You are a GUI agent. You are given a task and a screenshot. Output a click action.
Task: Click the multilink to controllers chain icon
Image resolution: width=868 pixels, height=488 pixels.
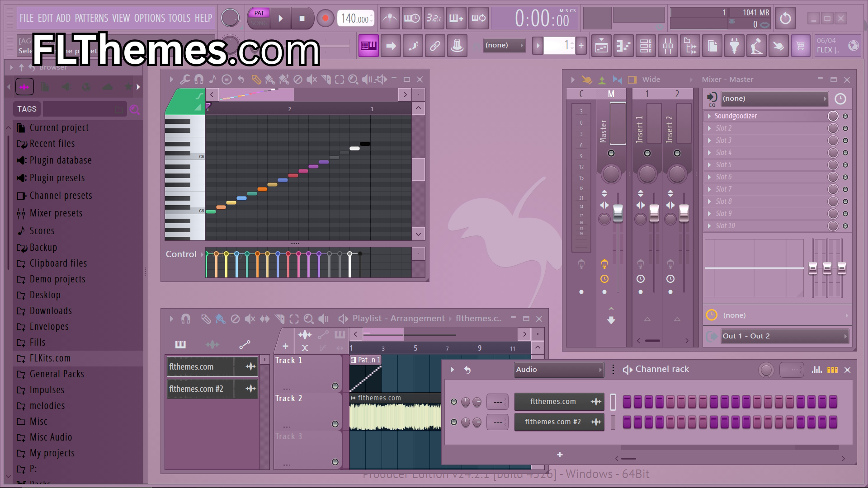click(435, 46)
